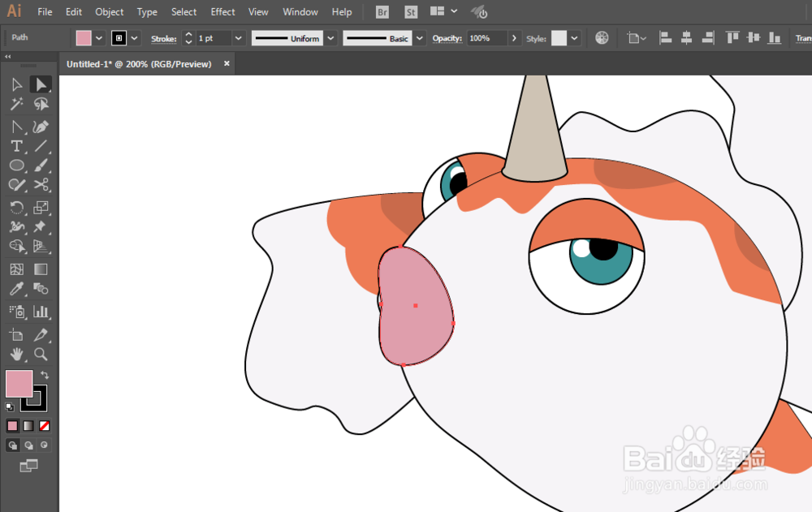Align selected objects horizontally left
812x512 pixels.
666,38
